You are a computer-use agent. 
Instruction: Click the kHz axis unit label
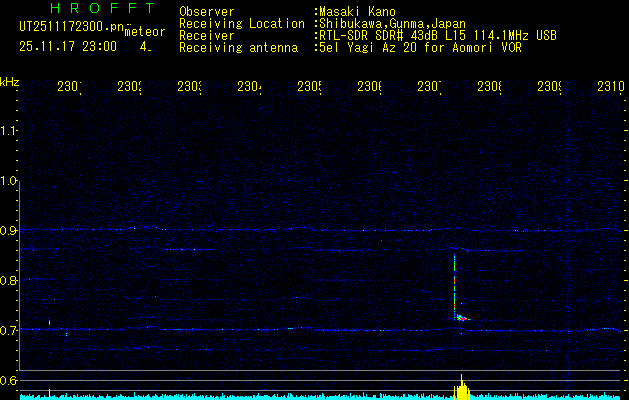click(10, 81)
